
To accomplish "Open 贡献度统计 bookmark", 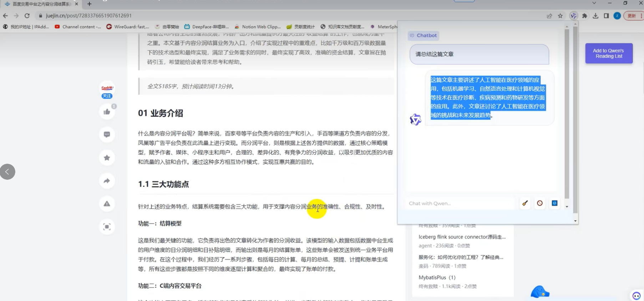I will 300,27.
